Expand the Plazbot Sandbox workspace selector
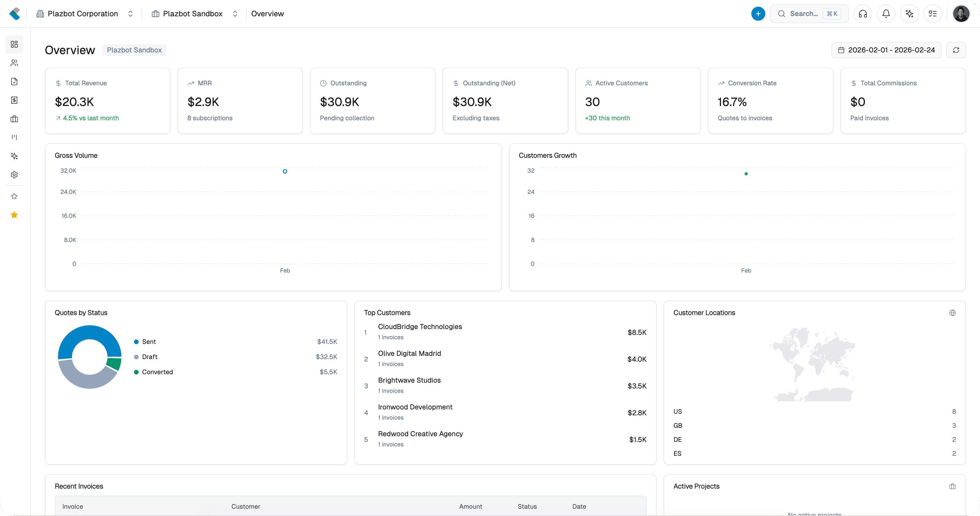The height and width of the screenshot is (516, 980). (192, 14)
